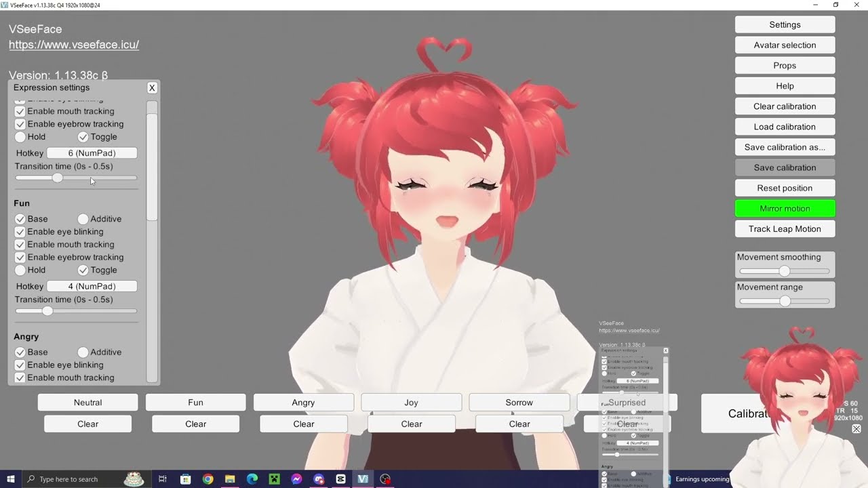Select Base option in Angry section
Viewport: 868px width, 488px height.
20,352
